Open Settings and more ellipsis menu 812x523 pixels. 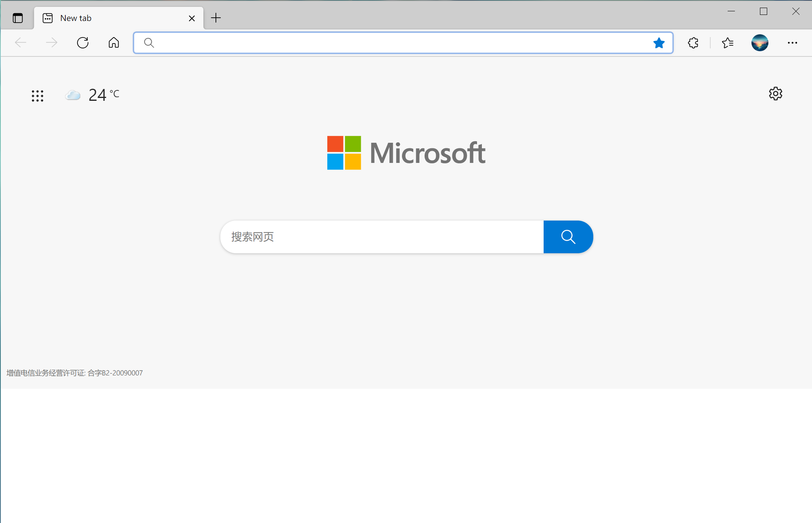(792, 43)
